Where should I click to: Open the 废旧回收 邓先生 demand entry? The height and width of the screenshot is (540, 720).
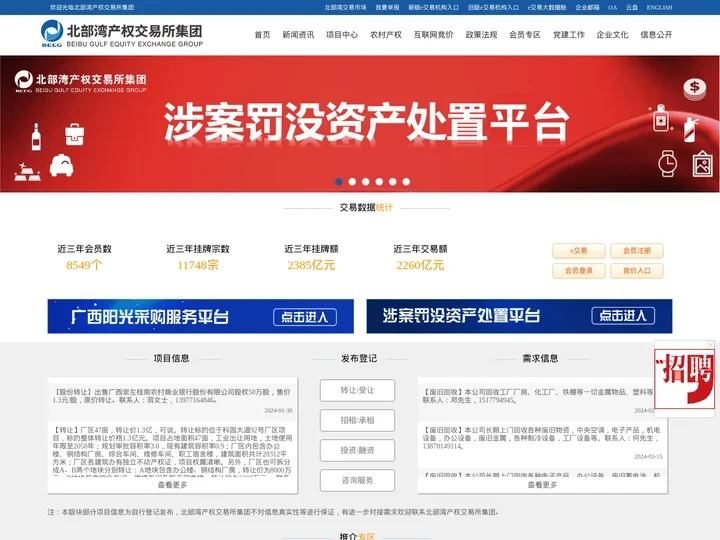(537, 396)
